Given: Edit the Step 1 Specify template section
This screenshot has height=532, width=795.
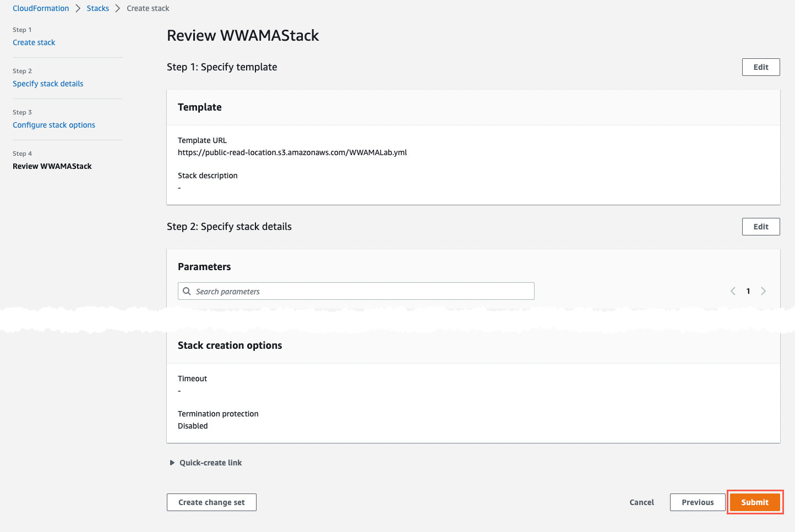Looking at the screenshot, I should tap(761, 67).
